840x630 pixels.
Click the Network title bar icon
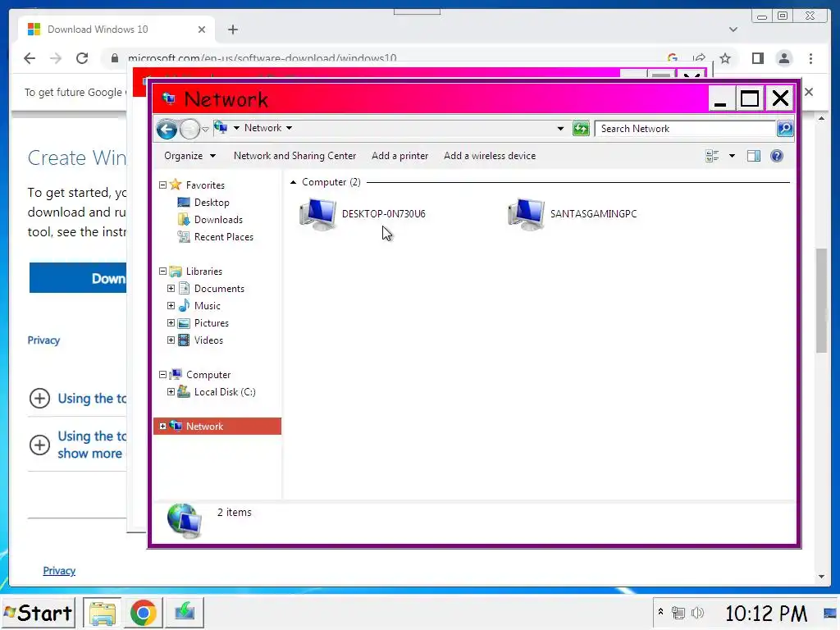169,98
